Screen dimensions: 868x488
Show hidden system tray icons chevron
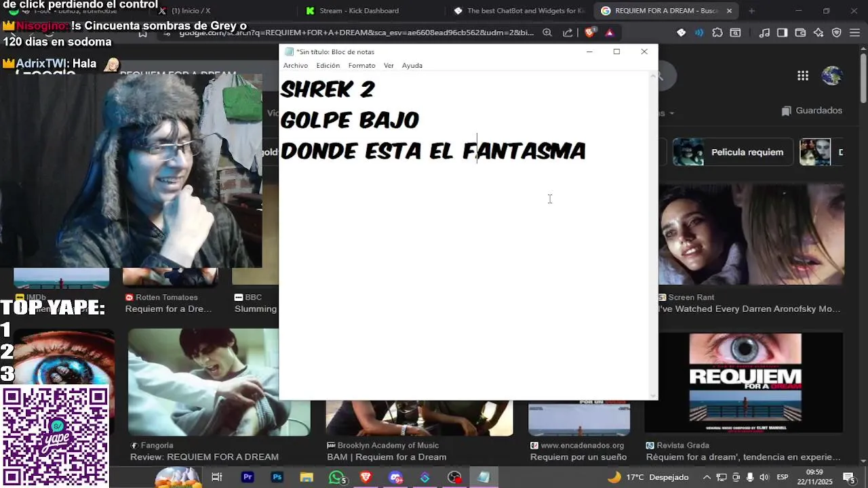pyautogui.click(x=707, y=477)
